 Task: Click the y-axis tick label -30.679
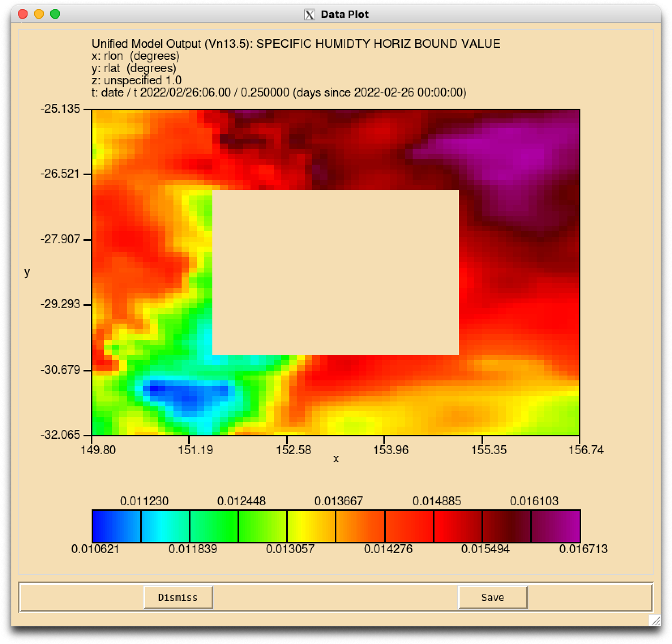(x=60, y=370)
